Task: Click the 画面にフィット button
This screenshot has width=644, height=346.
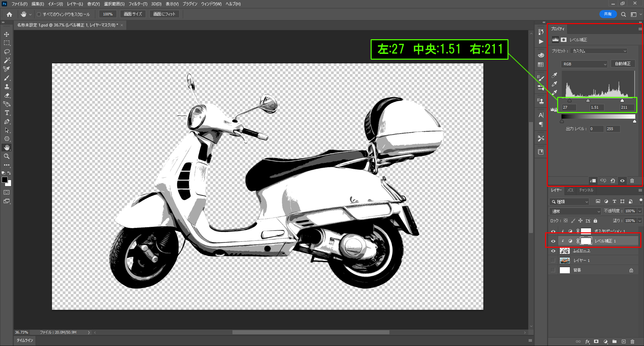Action: 164,14
